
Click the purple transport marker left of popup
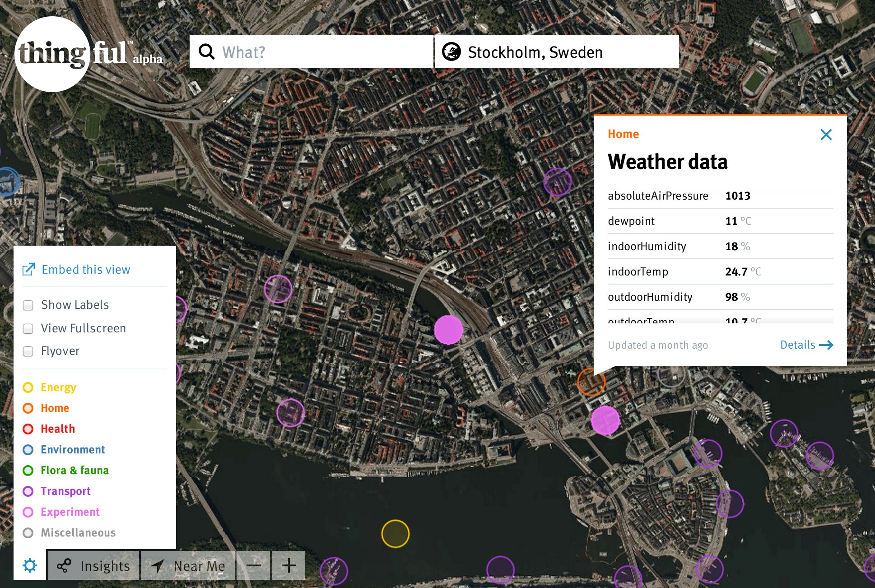558,182
